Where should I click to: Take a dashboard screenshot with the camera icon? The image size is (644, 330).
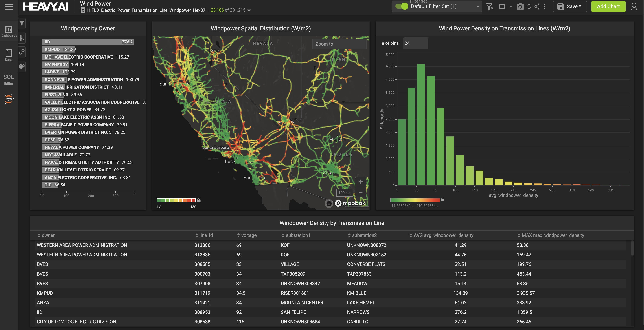520,6
